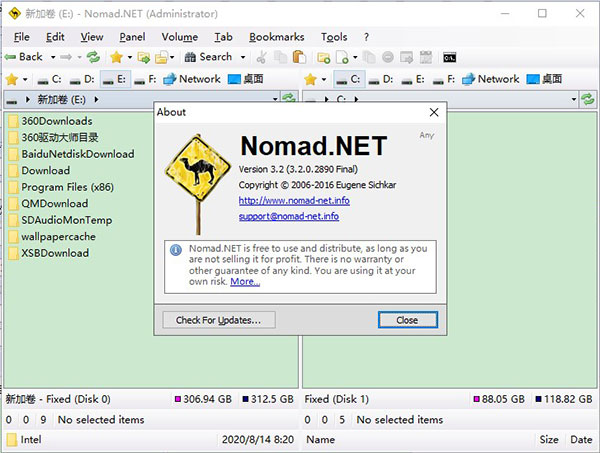Select drive D: in right panel

[x=381, y=80]
